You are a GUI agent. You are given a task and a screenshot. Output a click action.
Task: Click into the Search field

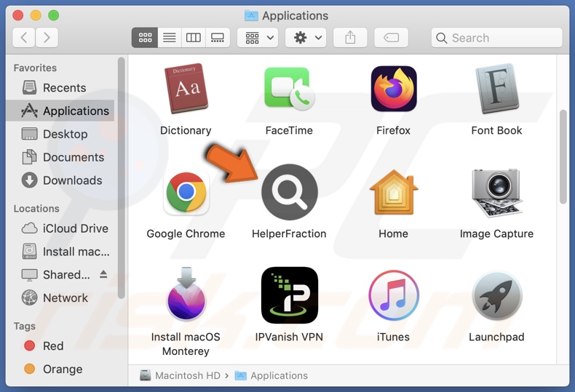497,37
